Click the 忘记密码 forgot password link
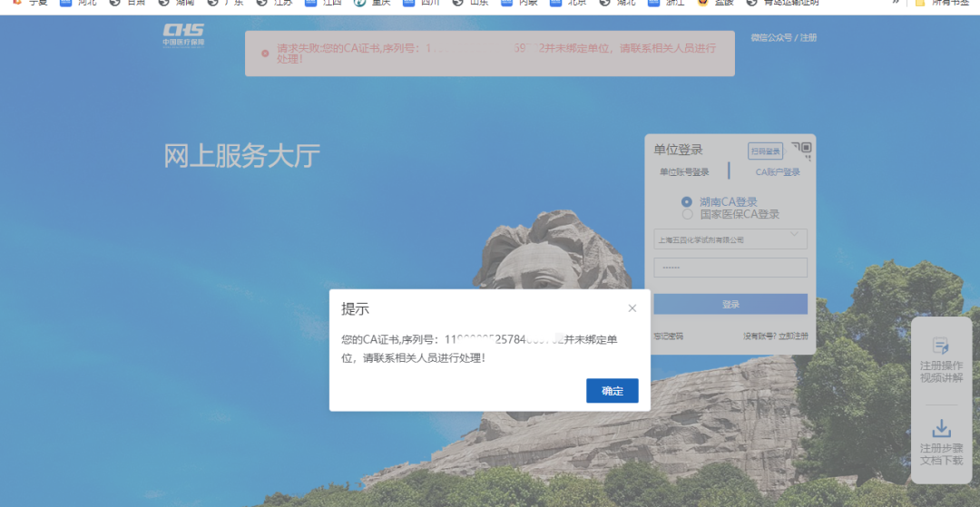980x507 pixels. (668, 336)
